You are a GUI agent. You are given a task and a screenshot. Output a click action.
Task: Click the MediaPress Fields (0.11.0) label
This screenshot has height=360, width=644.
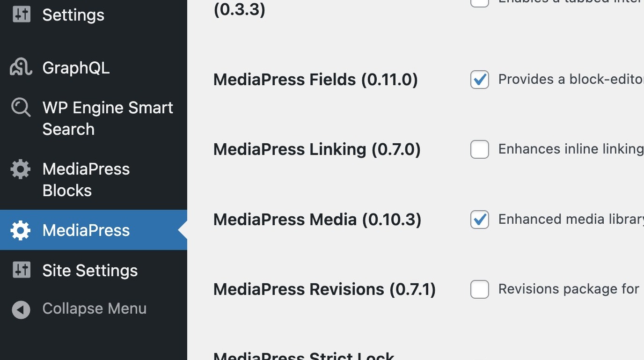coord(315,80)
